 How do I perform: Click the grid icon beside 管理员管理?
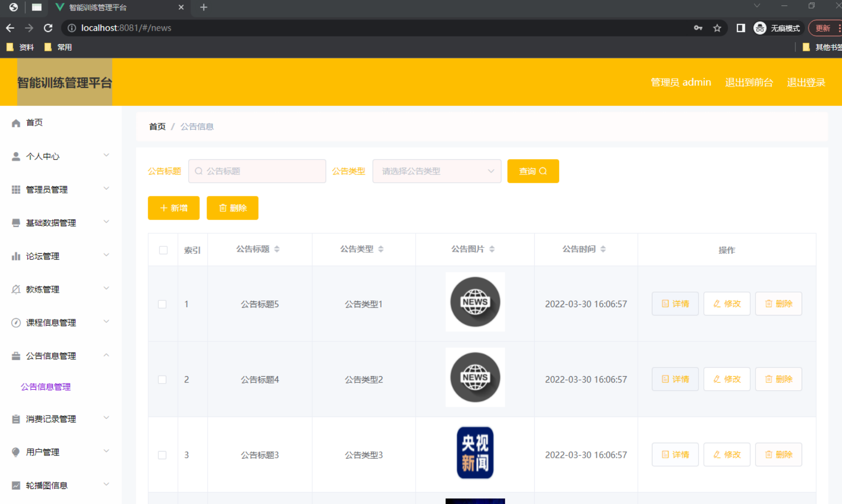pyautogui.click(x=16, y=190)
